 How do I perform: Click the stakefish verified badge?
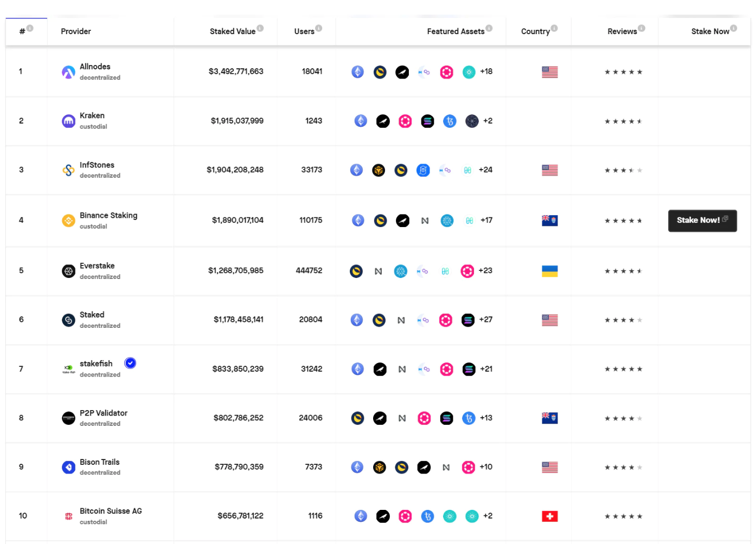point(130,363)
